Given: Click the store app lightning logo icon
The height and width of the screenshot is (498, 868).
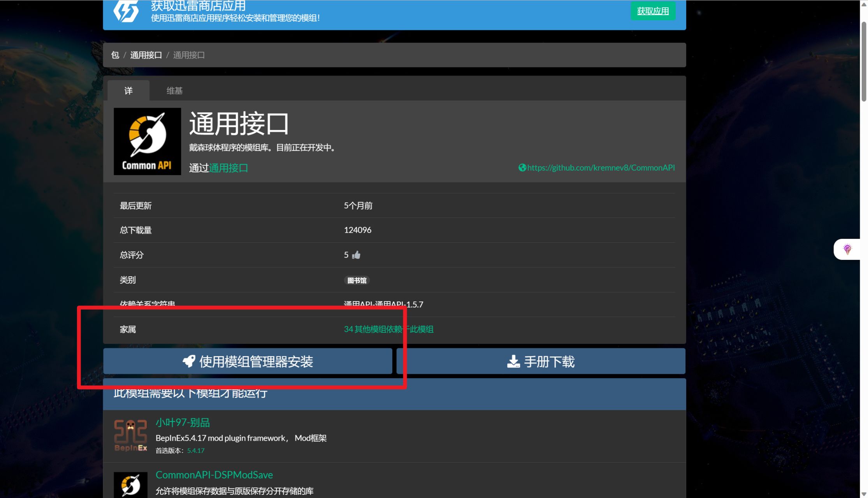Looking at the screenshot, I should pos(126,11).
